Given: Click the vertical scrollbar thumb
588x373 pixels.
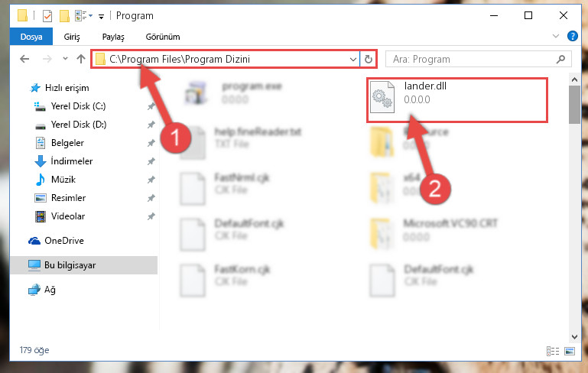Looking at the screenshot, I should click(574, 105).
